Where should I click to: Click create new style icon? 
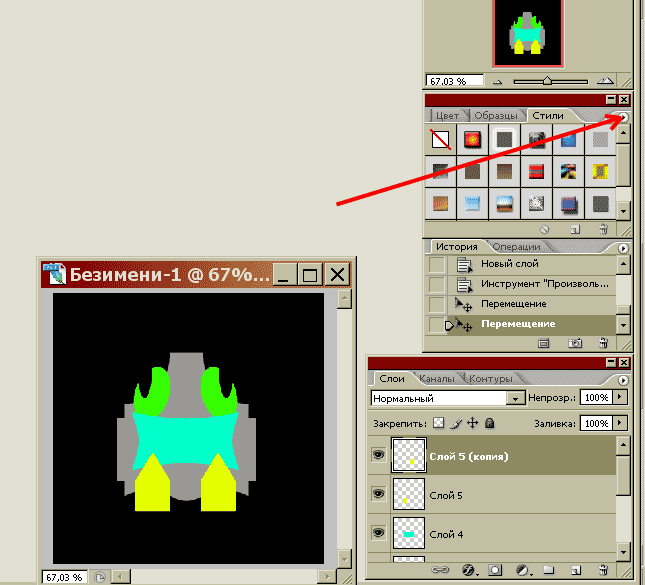(575, 230)
